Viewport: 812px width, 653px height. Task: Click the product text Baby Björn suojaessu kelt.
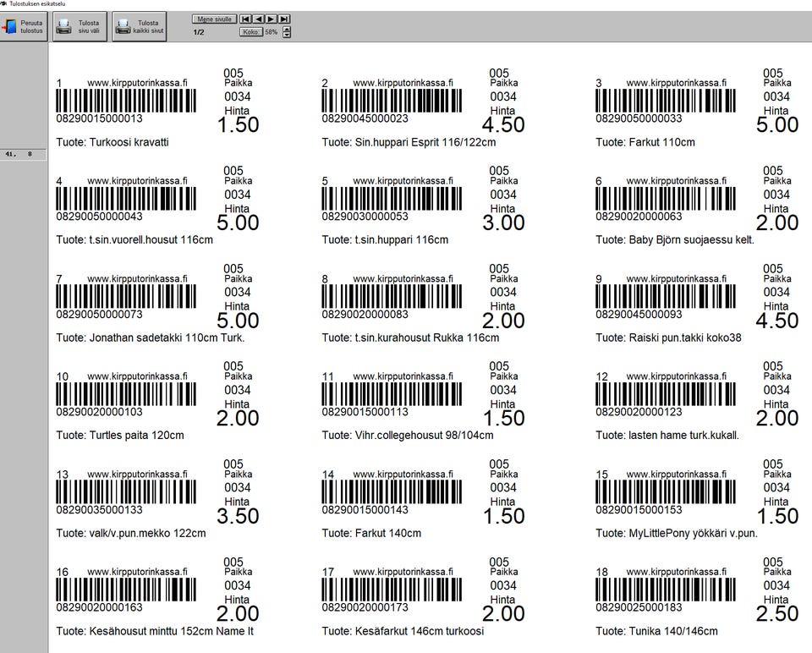click(x=691, y=239)
